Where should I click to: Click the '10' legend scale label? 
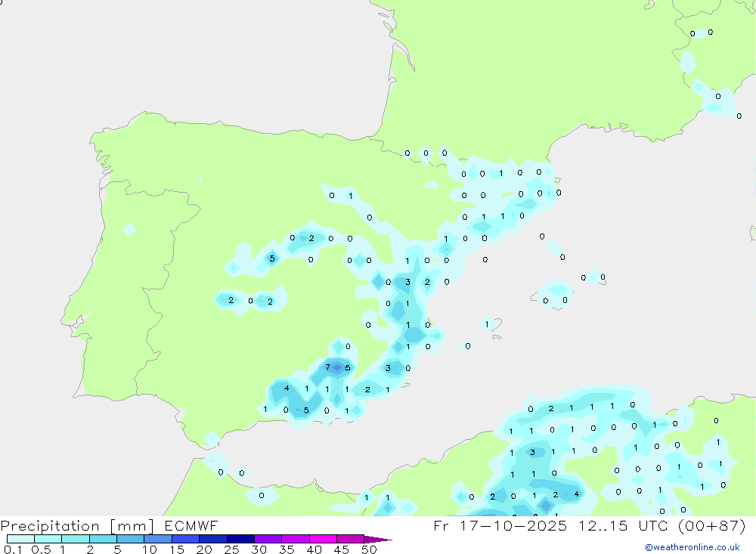tap(149, 549)
